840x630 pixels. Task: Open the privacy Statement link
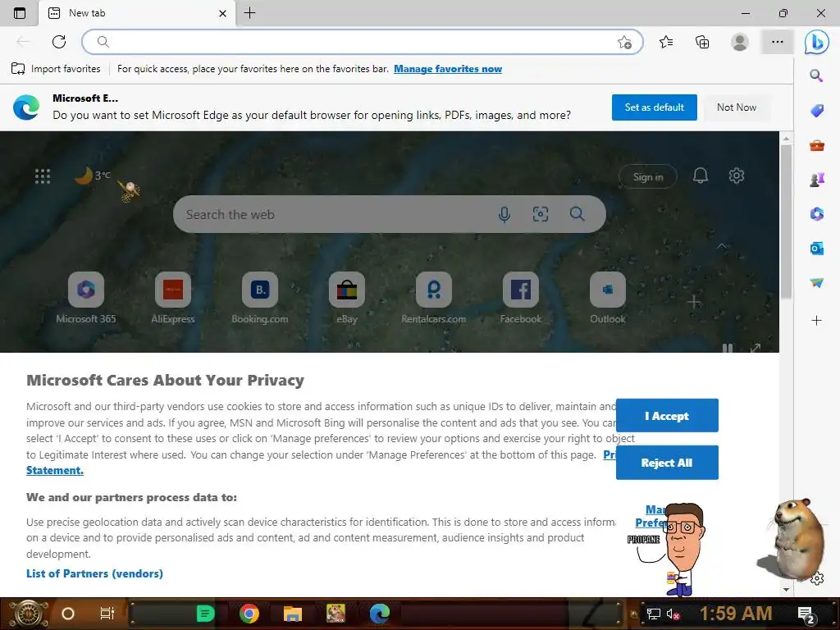click(x=55, y=470)
